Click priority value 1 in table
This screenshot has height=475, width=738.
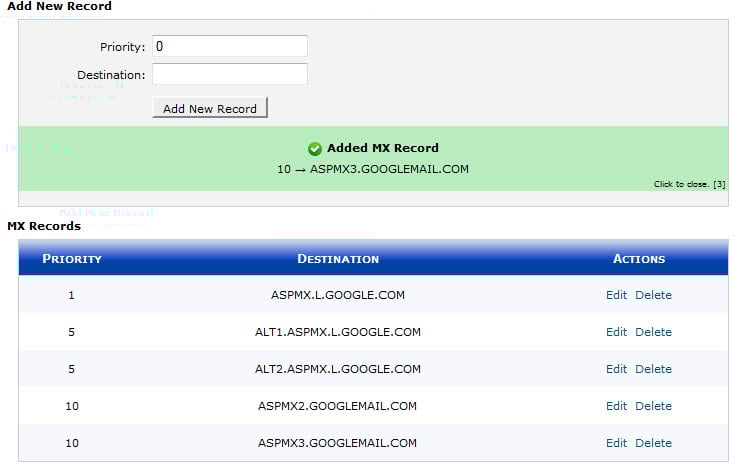point(72,295)
